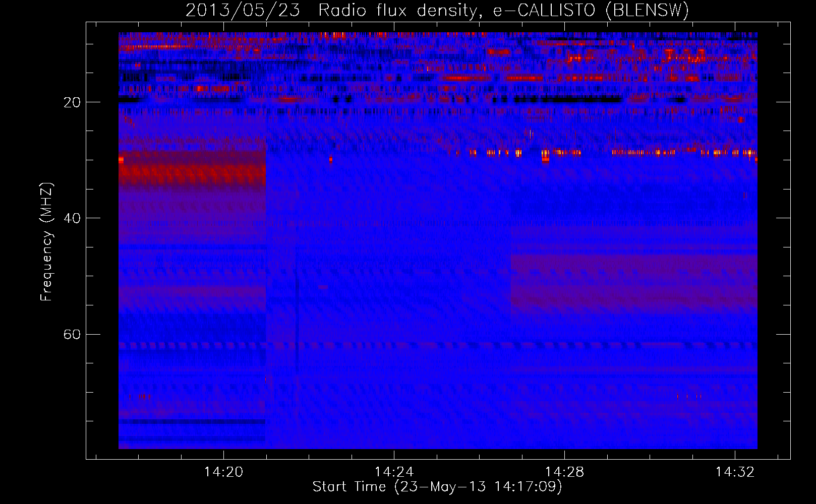Click the 20 MHz frequency tick label
Viewport: 816px width, 504px height.
pyautogui.click(x=72, y=102)
